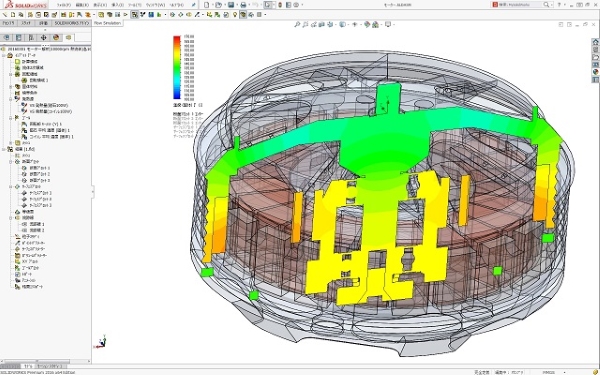
Task: Open the FeatureManager design tree tab icon
Action: 7,38
